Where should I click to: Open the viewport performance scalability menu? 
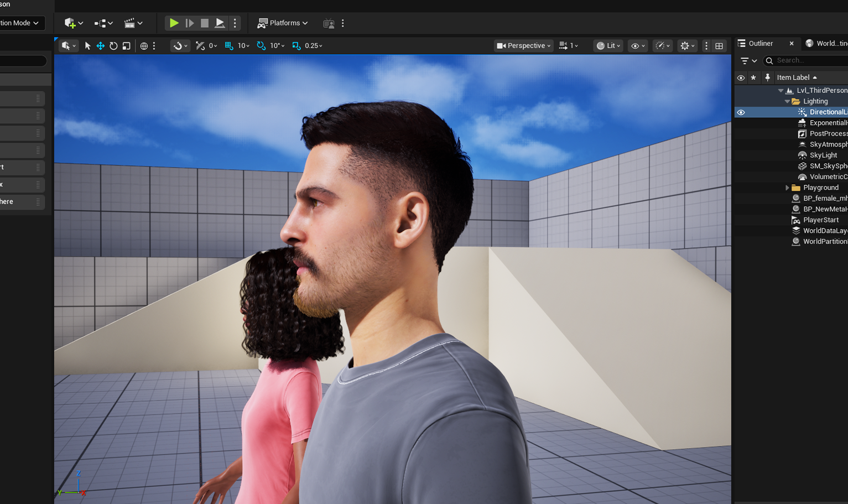tap(663, 46)
